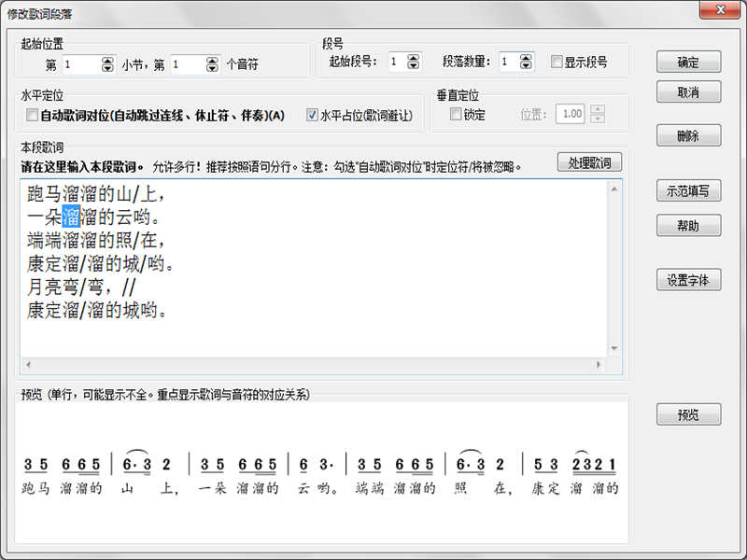Increase 起始段号 spinner value
This screenshot has height=560, width=747.
[x=414, y=58]
